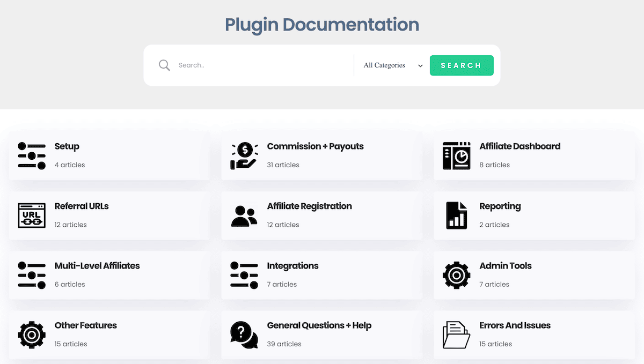
Task: Click '15 articles' under Other Features
Action: click(71, 344)
